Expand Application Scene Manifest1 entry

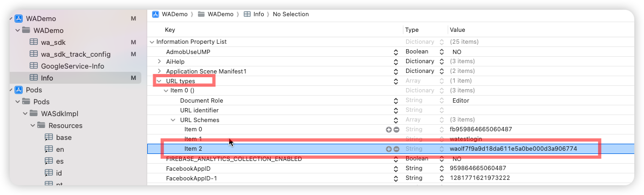click(159, 71)
